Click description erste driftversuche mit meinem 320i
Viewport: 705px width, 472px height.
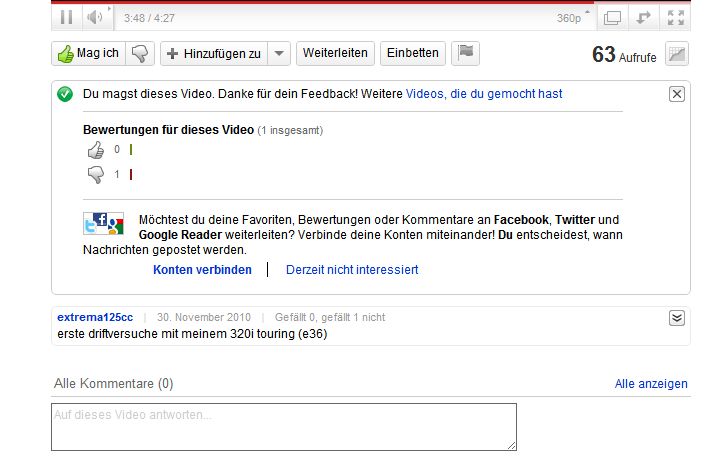(192, 334)
